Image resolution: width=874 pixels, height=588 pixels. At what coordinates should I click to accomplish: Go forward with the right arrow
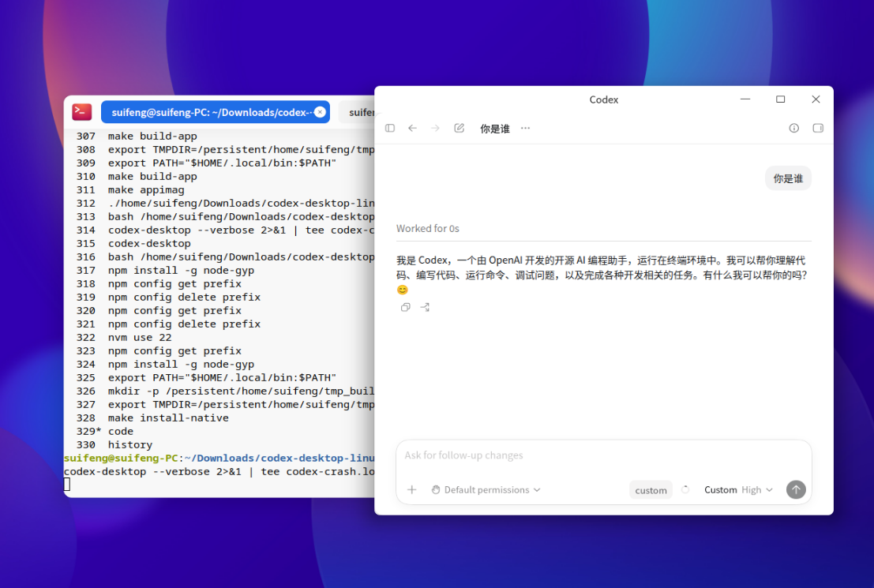coord(435,128)
